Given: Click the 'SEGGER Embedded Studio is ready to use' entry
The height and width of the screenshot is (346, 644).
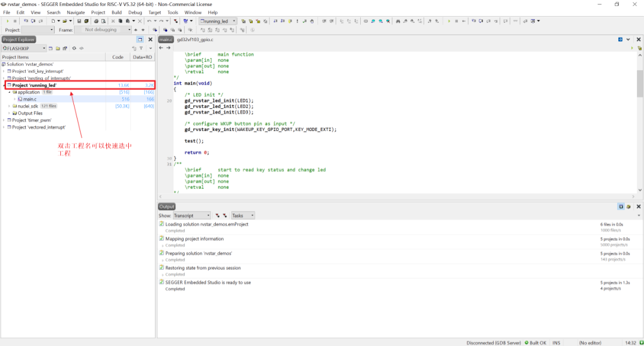Looking at the screenshot, I should [x=208, y=283].
